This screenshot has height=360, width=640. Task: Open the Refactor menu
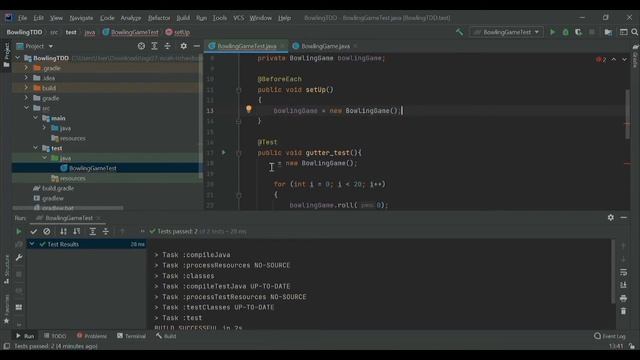pyautogui.click(x=159, y=18)
